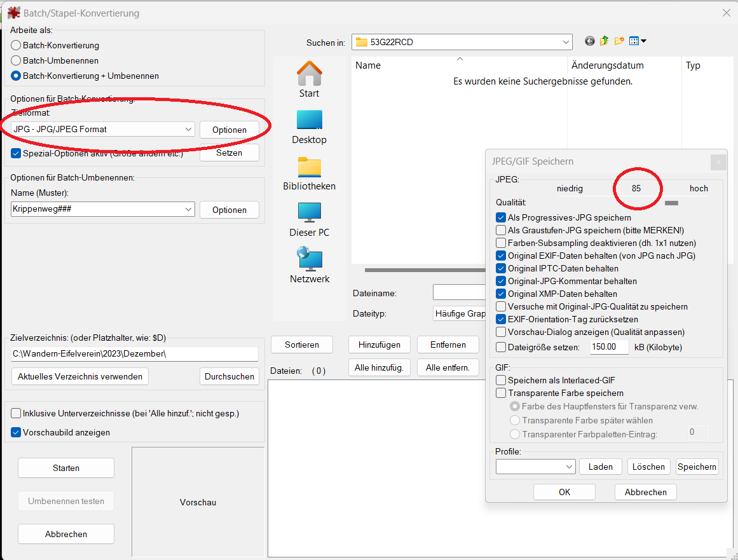The image size is (738, 560).
Task: Sort the file list by Änderungsdatum column
Action: [607, 65]
